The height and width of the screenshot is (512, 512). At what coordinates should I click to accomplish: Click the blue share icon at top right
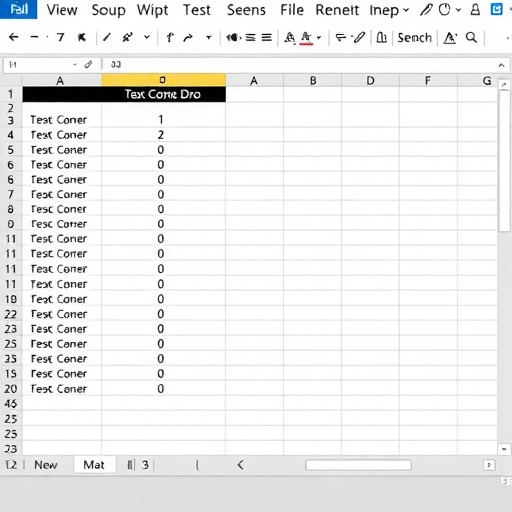pos(496,9)
